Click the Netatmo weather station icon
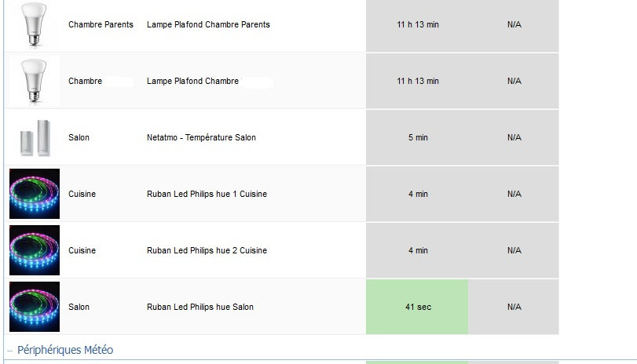This screenshot has height=364, width=637. coord(34,138)
